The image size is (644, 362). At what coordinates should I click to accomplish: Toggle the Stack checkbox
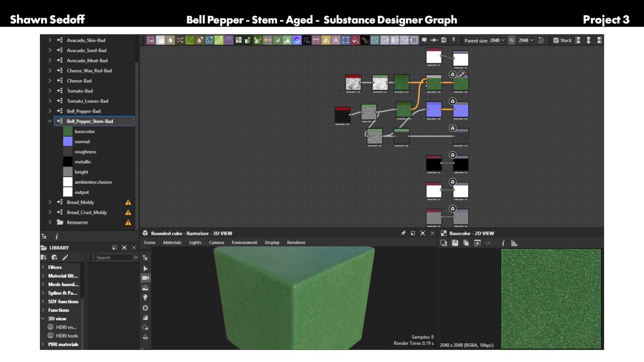556,40
